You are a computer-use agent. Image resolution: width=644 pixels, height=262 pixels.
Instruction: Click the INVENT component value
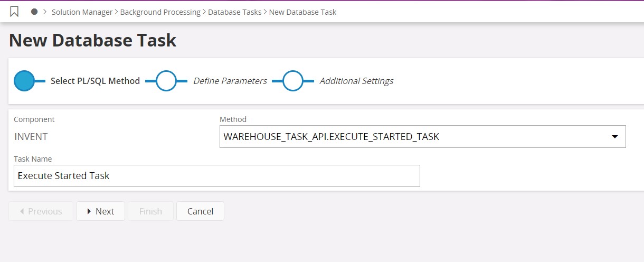click(31, 137)
